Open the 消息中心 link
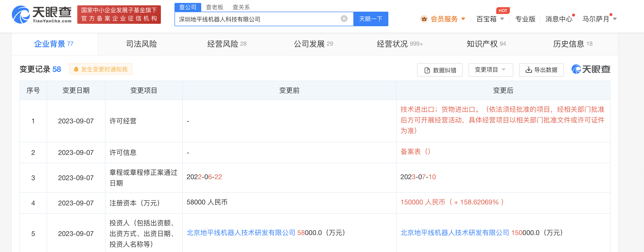Viewport: 644px width, 252px height. [x=559, y=19]
